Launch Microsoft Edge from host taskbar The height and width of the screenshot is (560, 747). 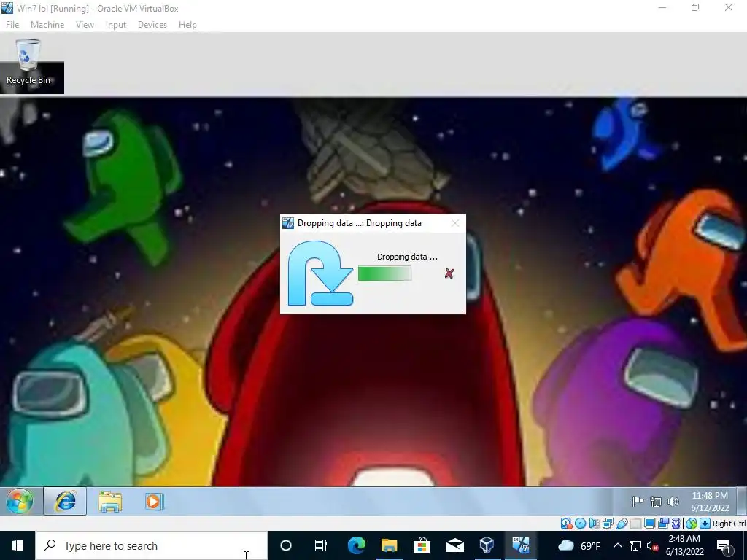coord(356,545)
